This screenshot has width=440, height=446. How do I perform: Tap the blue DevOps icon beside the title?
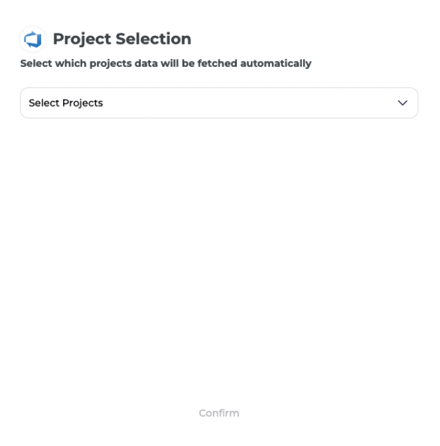pyautogui.click(x=33, y=39)
